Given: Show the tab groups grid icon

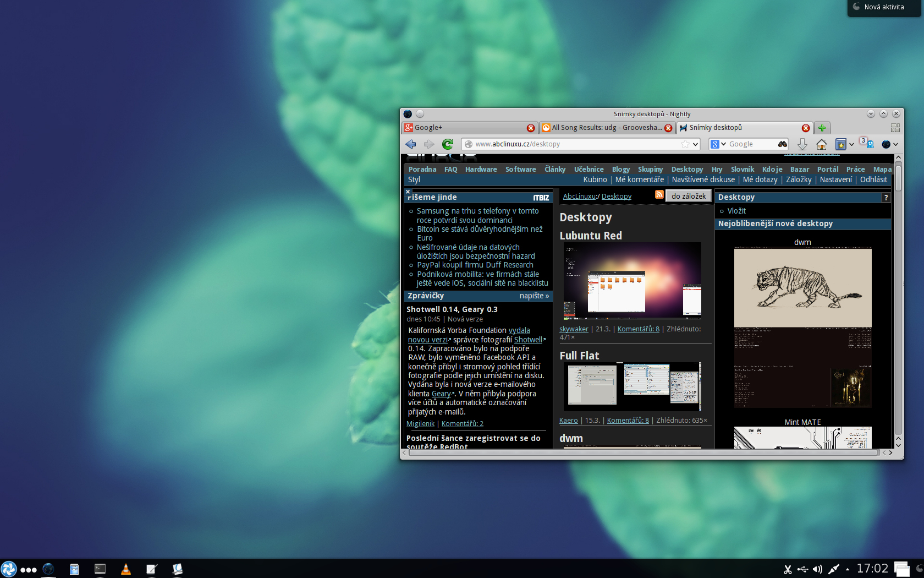Looking at the screenshot, I should click(x=895, y=128).
